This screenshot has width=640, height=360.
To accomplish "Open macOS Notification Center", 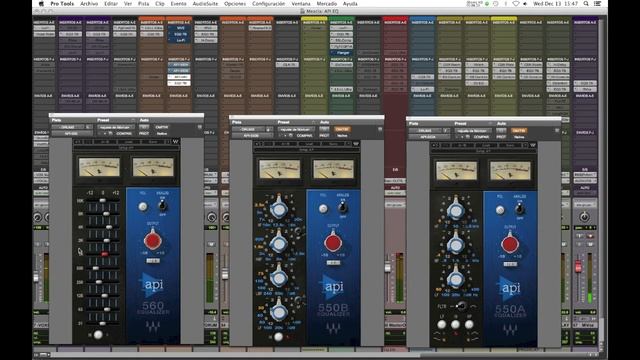I will pyautogui.click(x=598, y=4).
